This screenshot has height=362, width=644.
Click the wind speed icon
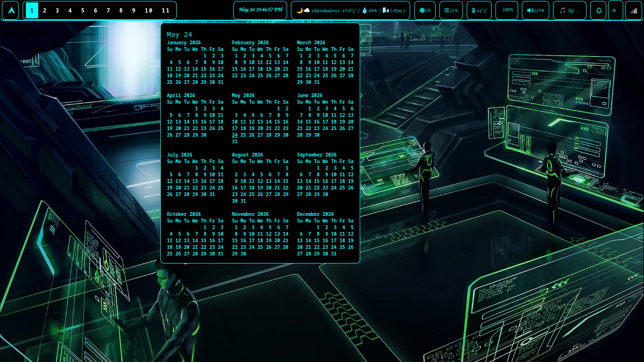tap(386, 10)
